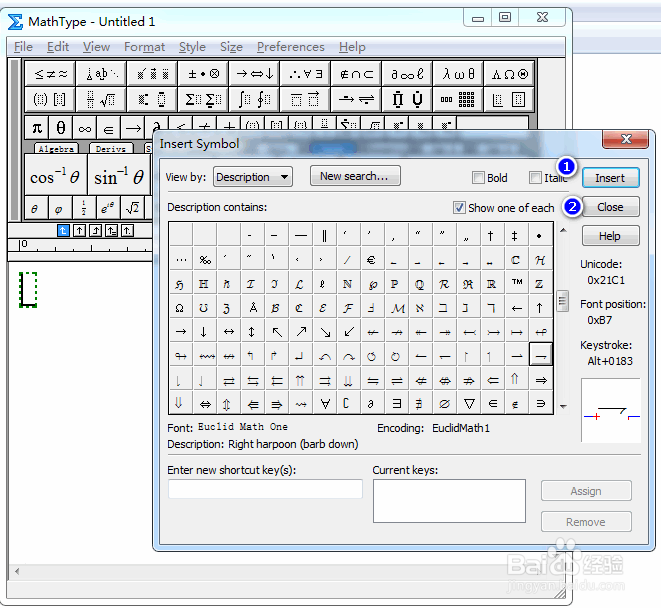661x608 pixels.
Task: Switch to the Derivs tab
Action: tap(111, 148)
